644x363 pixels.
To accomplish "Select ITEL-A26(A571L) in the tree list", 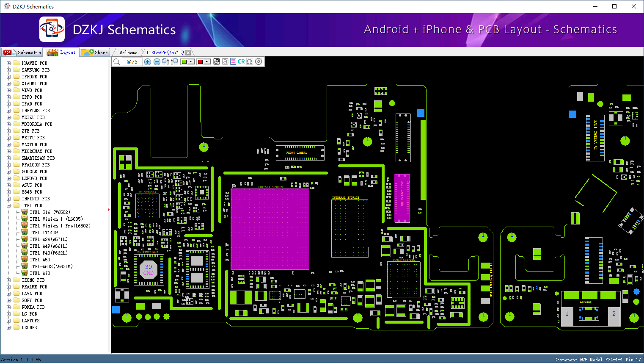I will tap(49, 239).
